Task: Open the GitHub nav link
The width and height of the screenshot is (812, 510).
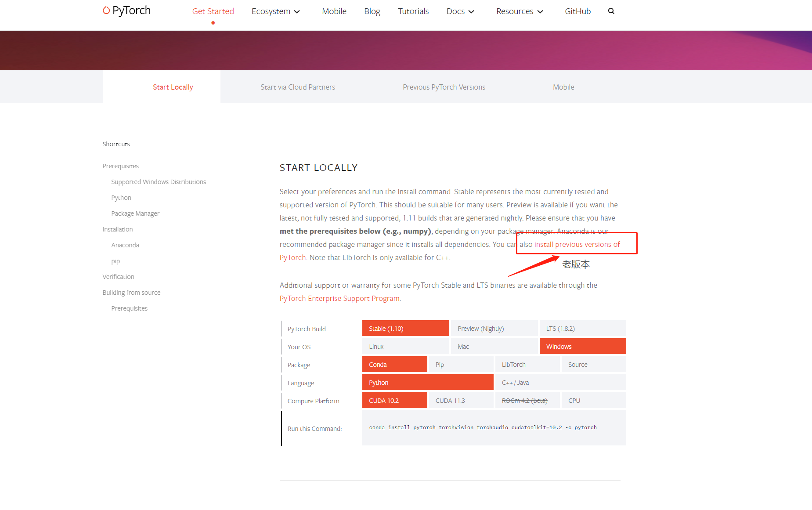Action: coord(577,11)
